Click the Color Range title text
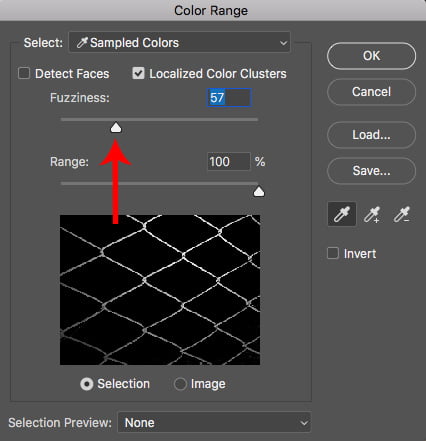426x441 pixels. [211, 10]
